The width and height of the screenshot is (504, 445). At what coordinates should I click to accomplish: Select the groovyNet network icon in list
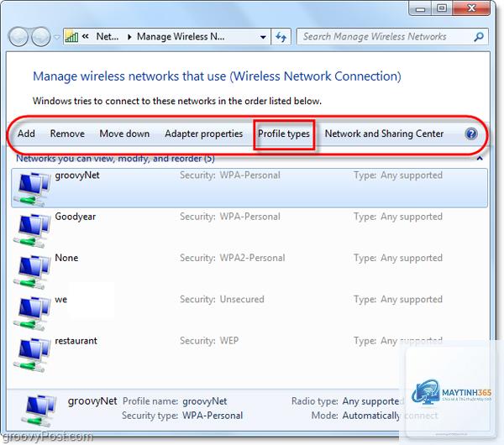pyautogui.click(x=33, y=189)
